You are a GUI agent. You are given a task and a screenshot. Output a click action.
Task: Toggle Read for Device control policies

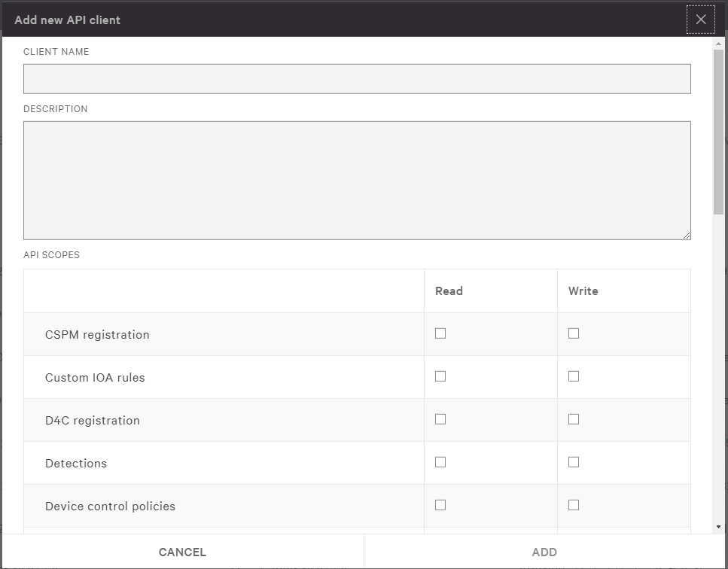pyautogui.click(x=440, y=505)
